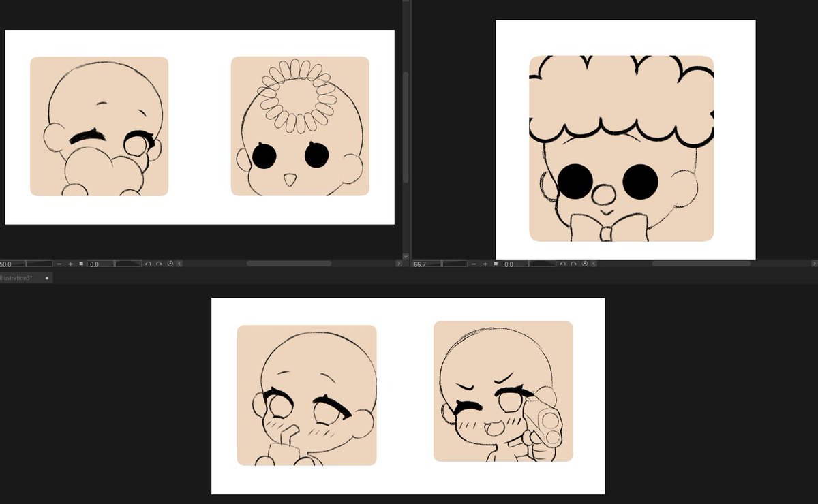This screenshot has width=818, height=504.
Task: Fit the left canvas to the window
Action: pos(81,264)
